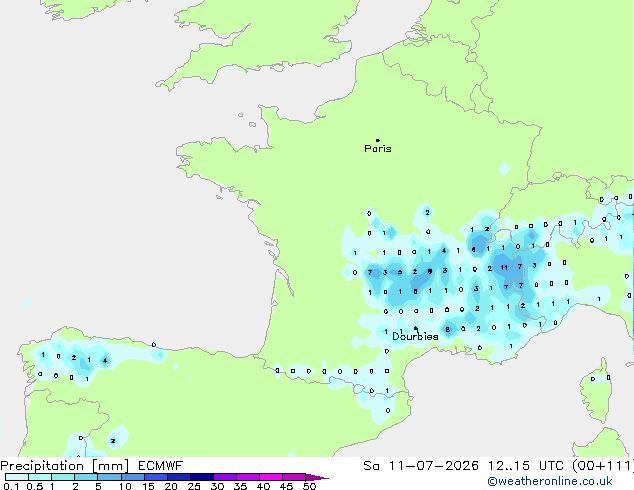The width and height of the screenshot is (634, 490).
Task: Click the (00+111) forecast offset text
Action: 603,466
